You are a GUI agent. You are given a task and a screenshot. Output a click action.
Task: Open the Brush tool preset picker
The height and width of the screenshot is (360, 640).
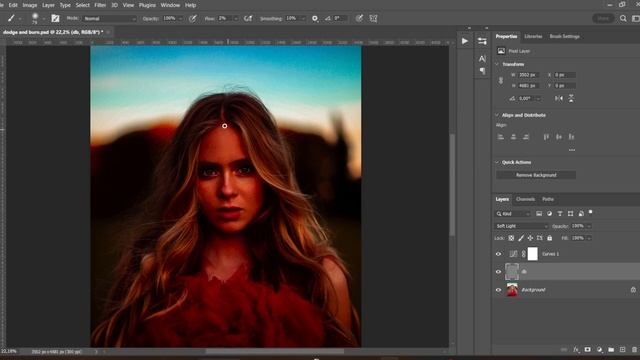[x=13, y=18]
